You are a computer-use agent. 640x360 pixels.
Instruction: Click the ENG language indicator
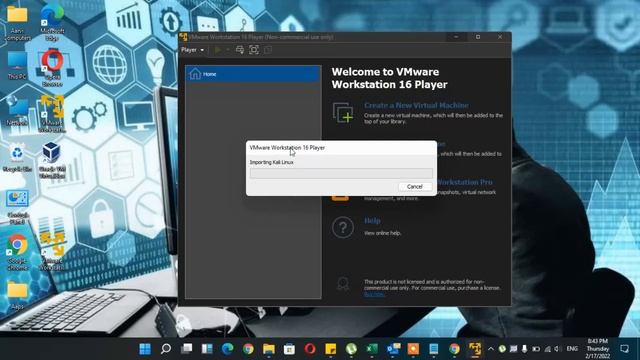pos(572,349)
